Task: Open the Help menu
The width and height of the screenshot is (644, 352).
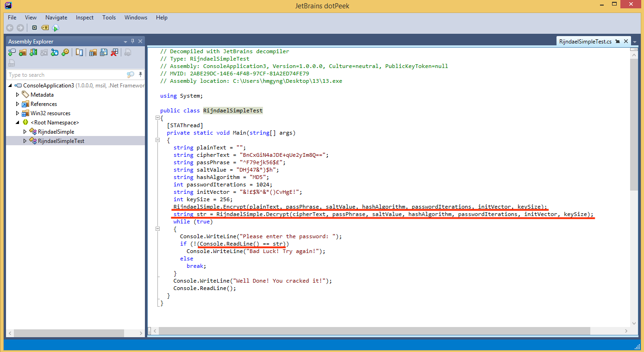Action: pos(162,17)
